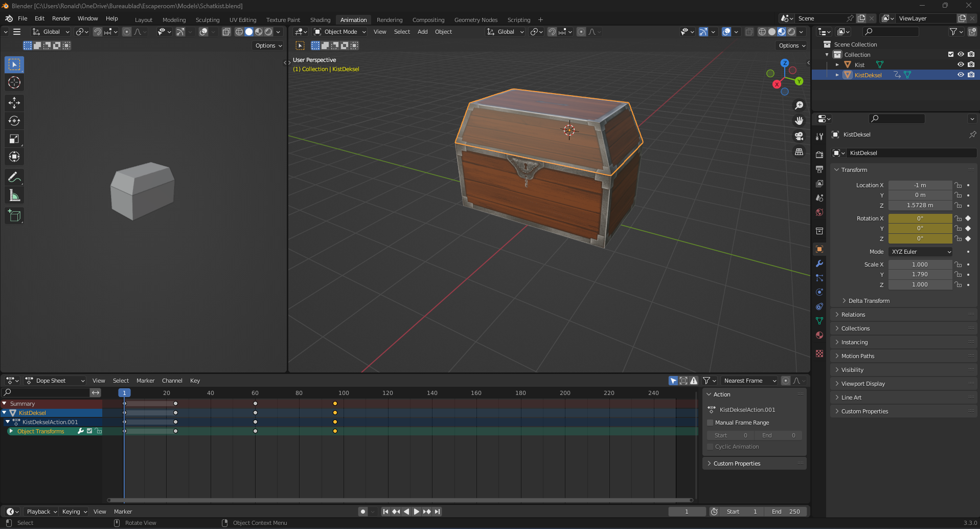Screen dimensions: 980x529
Task: Open the Dope Sheet mode dropdown
Action: tap(55, 381)
